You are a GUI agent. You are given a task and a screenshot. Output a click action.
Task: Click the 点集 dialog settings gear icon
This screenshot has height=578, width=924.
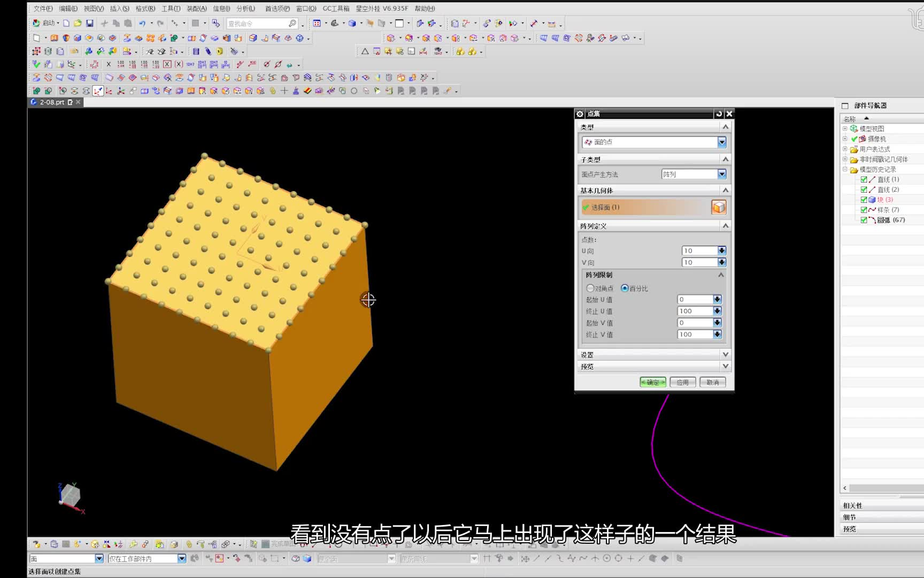click(580, 114)
